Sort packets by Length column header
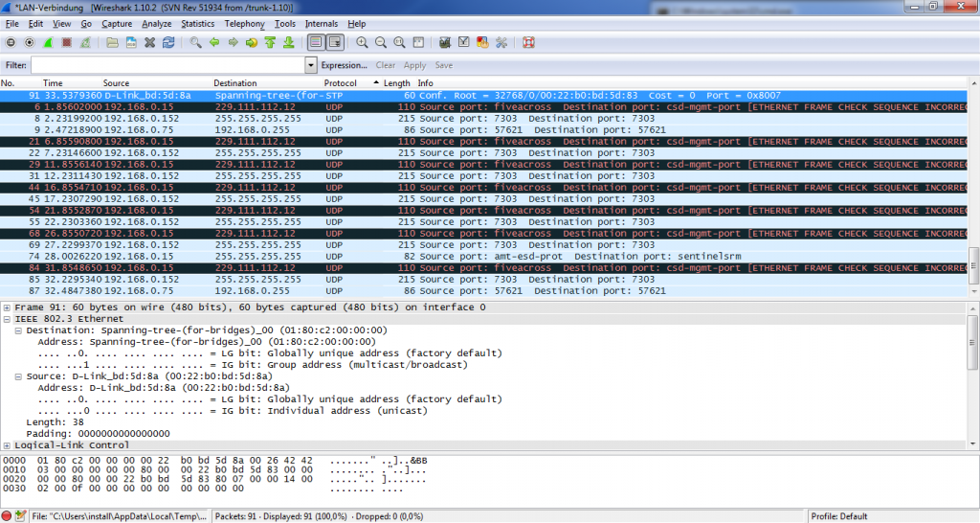Image resolution: width=980 pixels, height=523 pixels. coord(397,83)
